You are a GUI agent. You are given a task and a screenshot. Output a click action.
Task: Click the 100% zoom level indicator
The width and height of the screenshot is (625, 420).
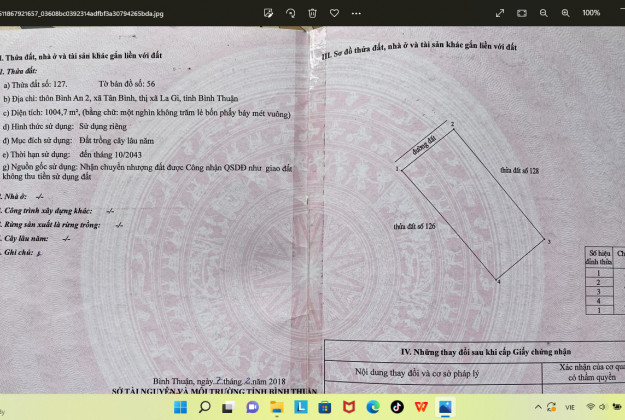pyautogui.click(x=591, y=13)
